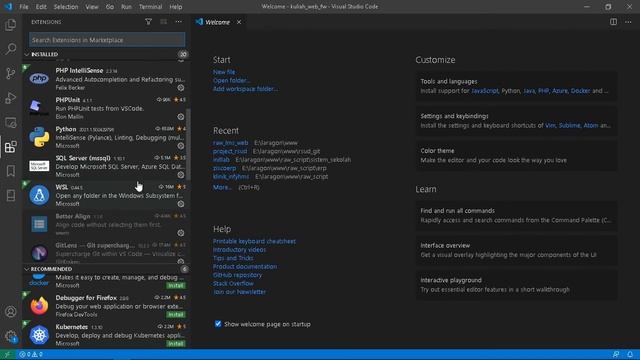Click the Vim keybindings link
The width and height of the screenshot is (640, 360).
[550, 125]
